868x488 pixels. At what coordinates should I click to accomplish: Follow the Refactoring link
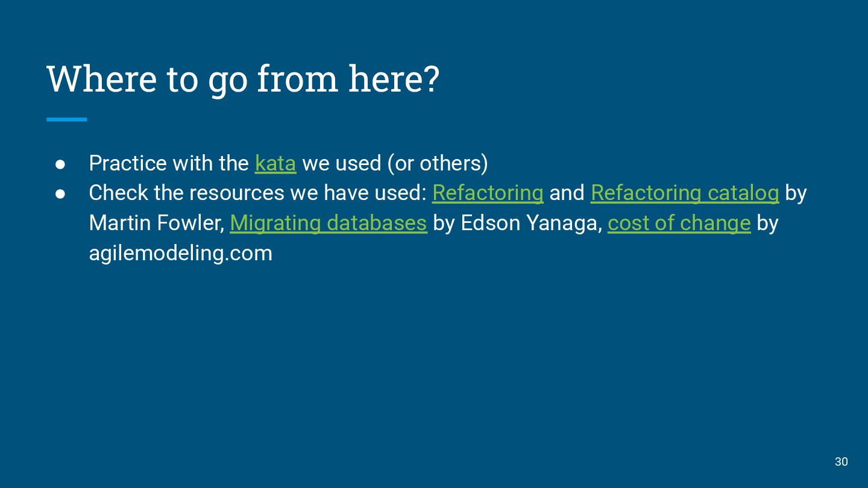[488, 193]
